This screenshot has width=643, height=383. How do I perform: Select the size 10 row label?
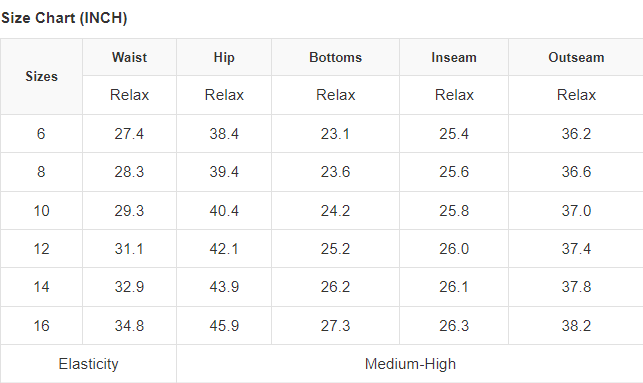coord(41,211)
